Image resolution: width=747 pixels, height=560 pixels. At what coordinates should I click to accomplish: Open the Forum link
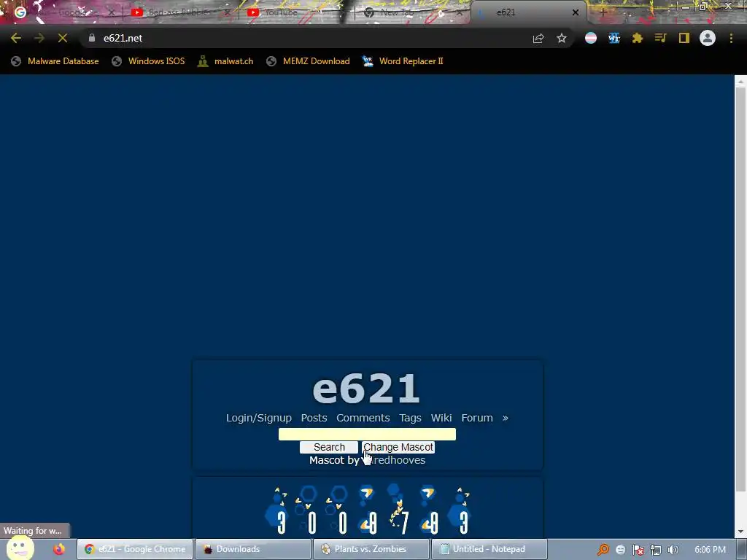pyautogui.click(x=477, y=418)
